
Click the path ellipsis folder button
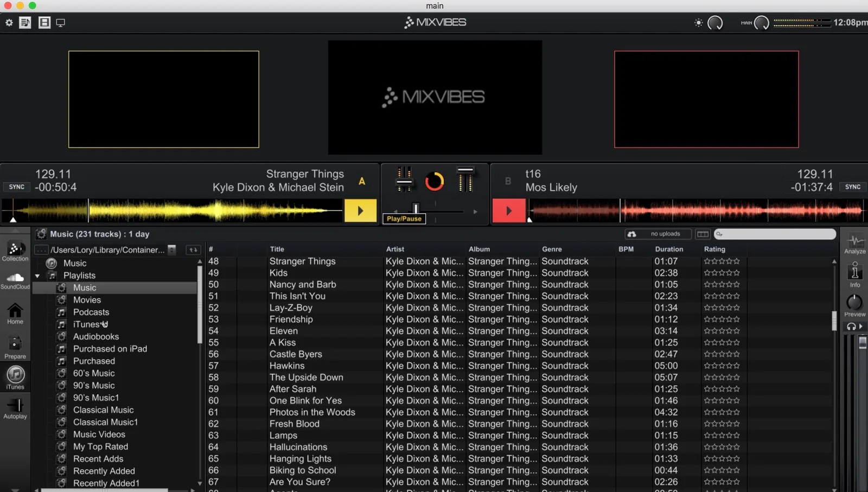point(41,250)
